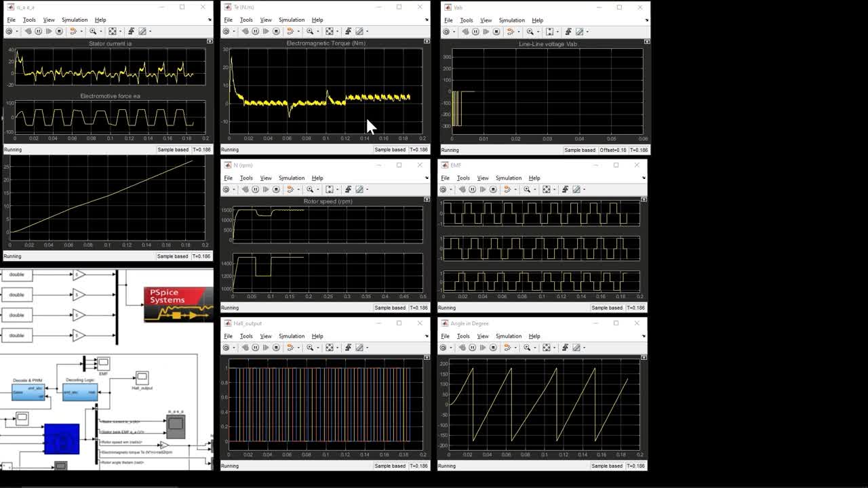
Task: Open configuration properties in EMF scope window
Action: (x=443, y=190)
